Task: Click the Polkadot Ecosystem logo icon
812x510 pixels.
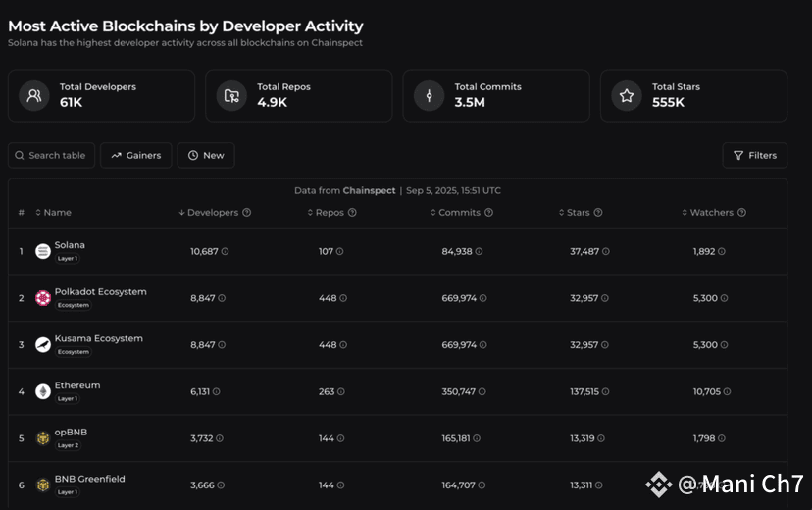Action: [43, 298]
